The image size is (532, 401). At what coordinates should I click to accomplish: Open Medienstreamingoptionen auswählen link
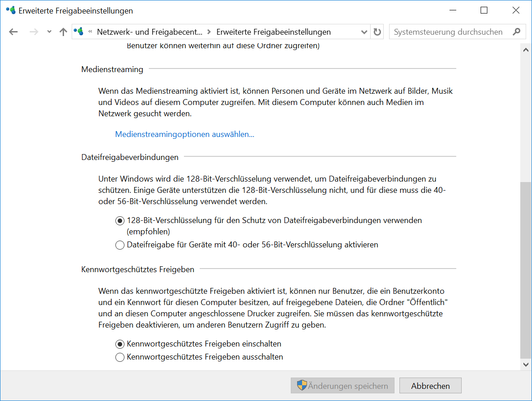(184, 134)
